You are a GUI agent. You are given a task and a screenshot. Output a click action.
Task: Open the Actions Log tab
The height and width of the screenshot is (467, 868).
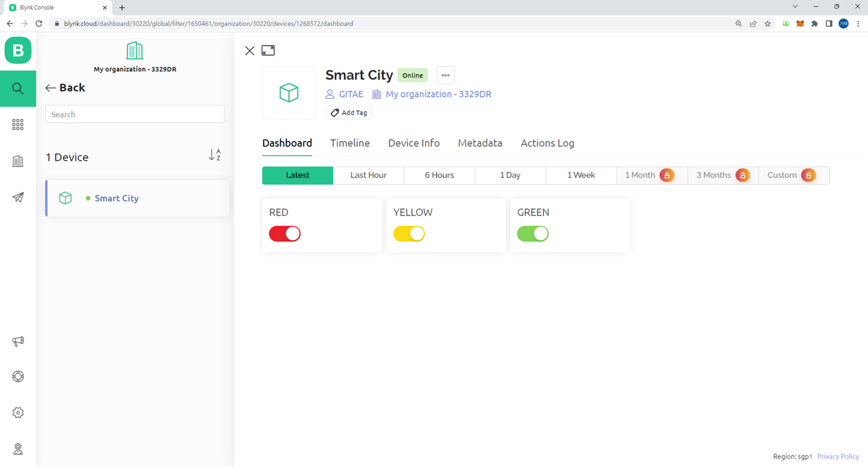tap(547, 143)
